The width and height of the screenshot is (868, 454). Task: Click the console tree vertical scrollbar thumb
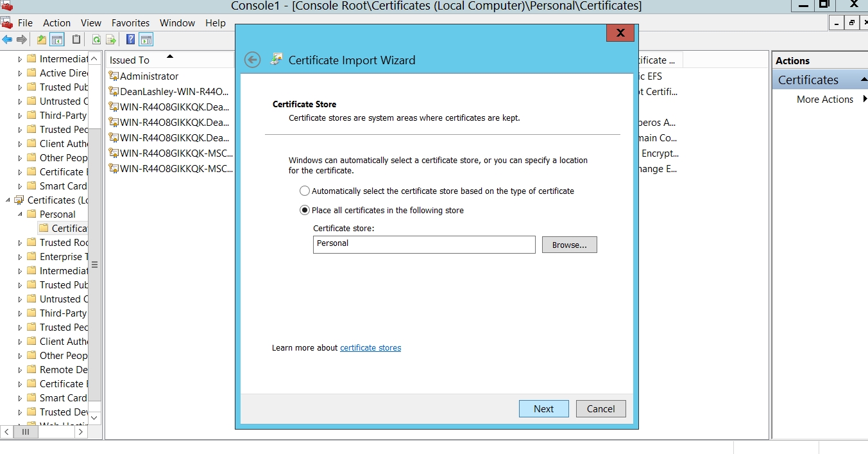point(94,264)
